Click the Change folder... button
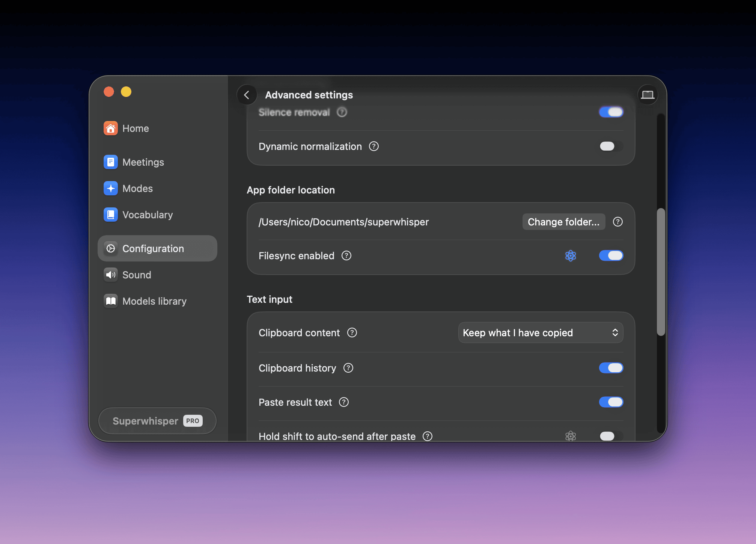This screenshot has width=756, height=544. coord(563,222)
